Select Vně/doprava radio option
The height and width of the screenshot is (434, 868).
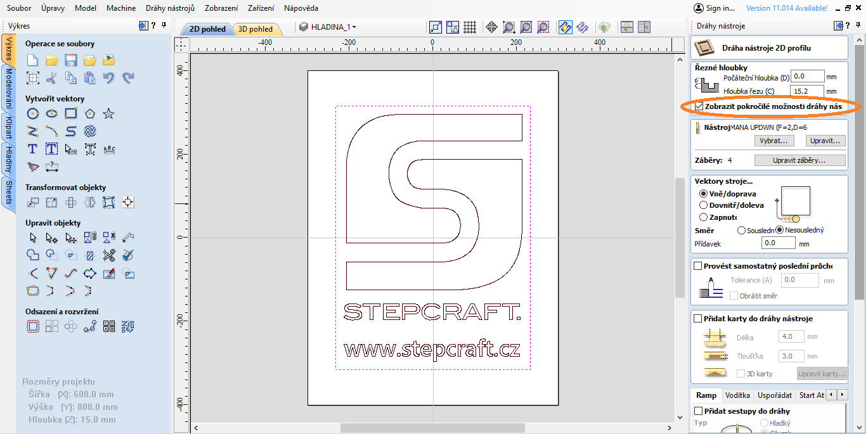tap(703, 194)
